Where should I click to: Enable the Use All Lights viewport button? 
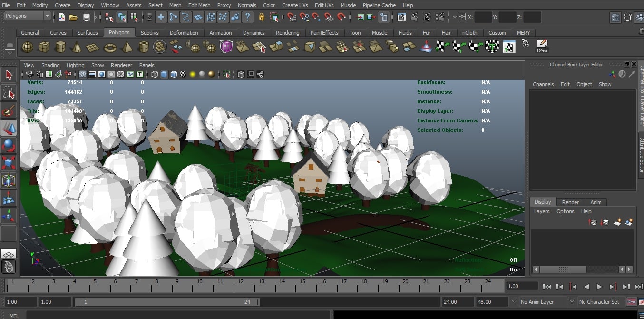[x=193, y=74]
